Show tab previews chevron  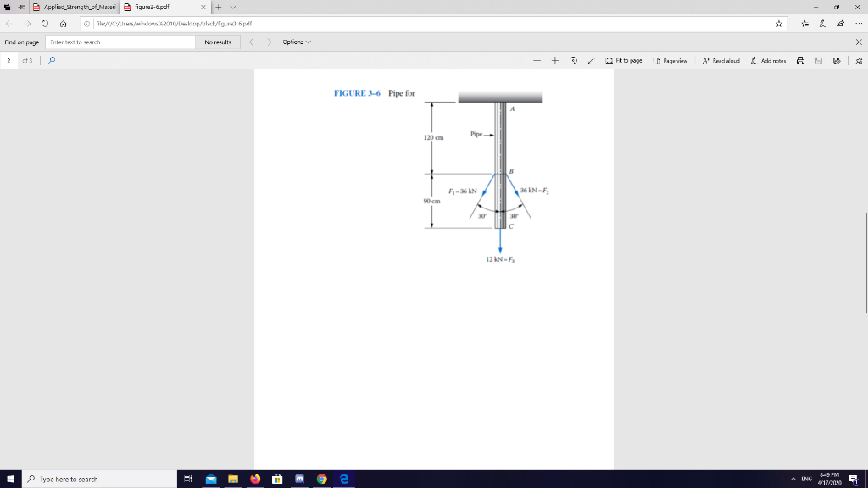[232, 7]
